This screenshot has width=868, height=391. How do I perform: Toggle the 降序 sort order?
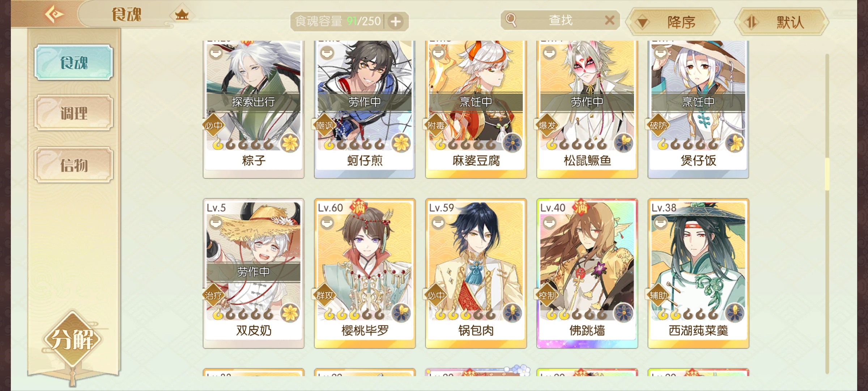click(x=673, y=22)
